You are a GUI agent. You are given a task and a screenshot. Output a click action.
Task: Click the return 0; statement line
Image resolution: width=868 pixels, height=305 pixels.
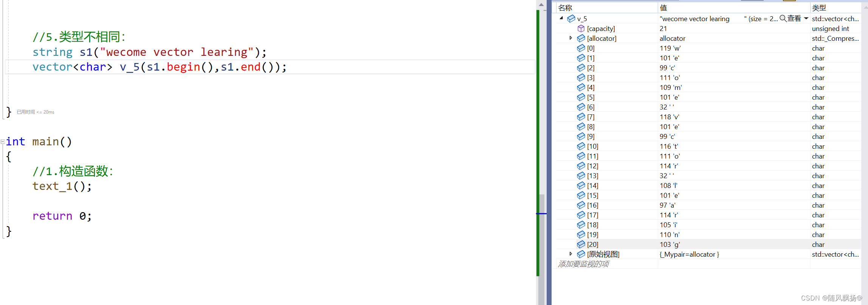click(62, 216)
